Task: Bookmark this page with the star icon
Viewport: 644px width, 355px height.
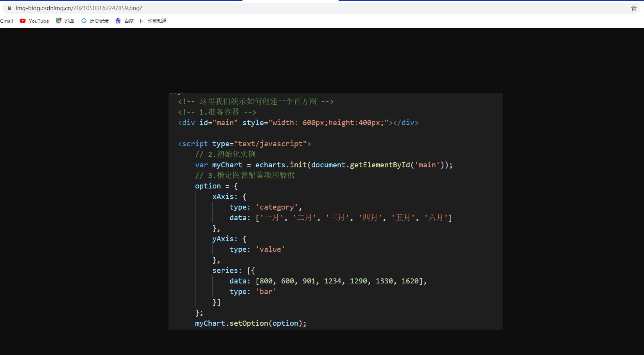Action: pyautogui.click(x=634, y=8)
